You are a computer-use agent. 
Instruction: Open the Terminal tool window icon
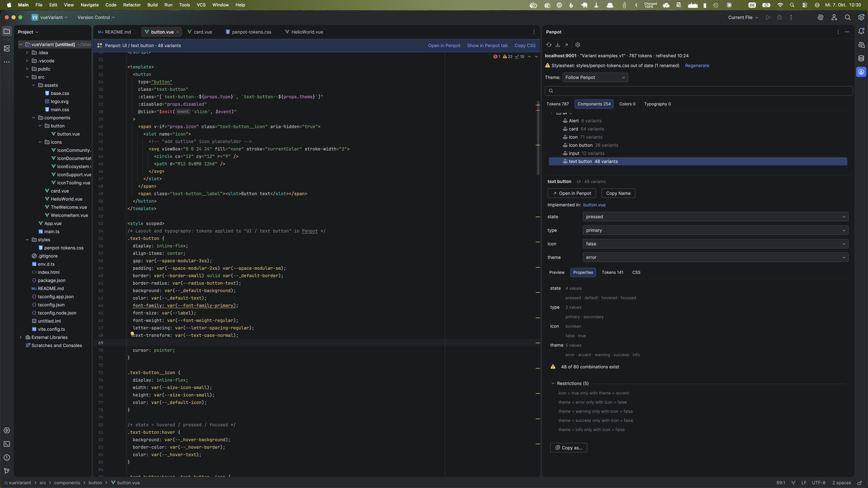click(7, 444)
